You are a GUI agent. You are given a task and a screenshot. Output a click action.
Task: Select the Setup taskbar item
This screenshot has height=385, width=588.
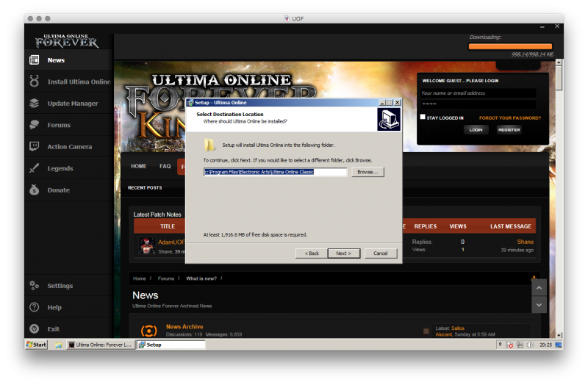coord(171,345)
